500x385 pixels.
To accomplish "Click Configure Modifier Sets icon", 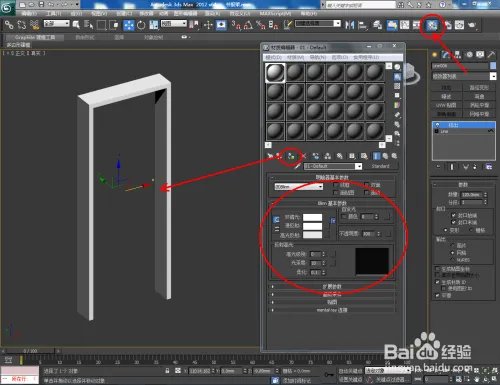I will tap(489, 167).
